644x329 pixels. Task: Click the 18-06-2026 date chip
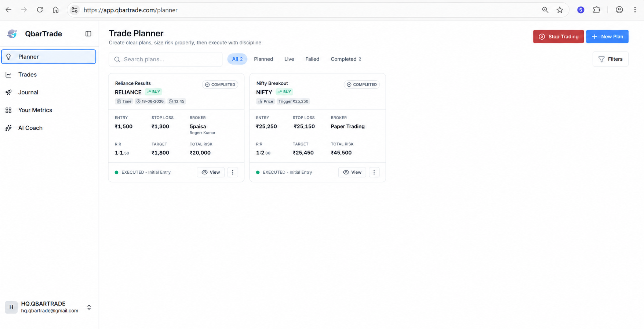click(x=150, y=101)
